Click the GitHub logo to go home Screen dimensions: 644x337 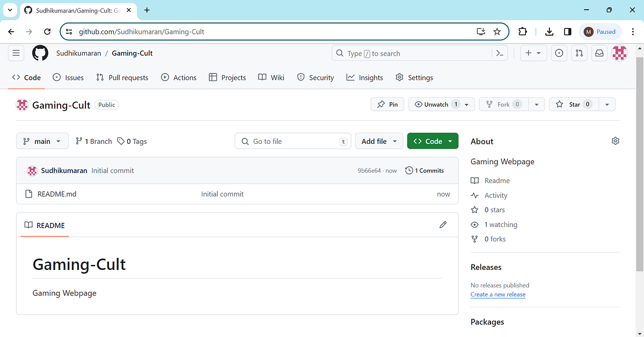[x=40, y=53]
